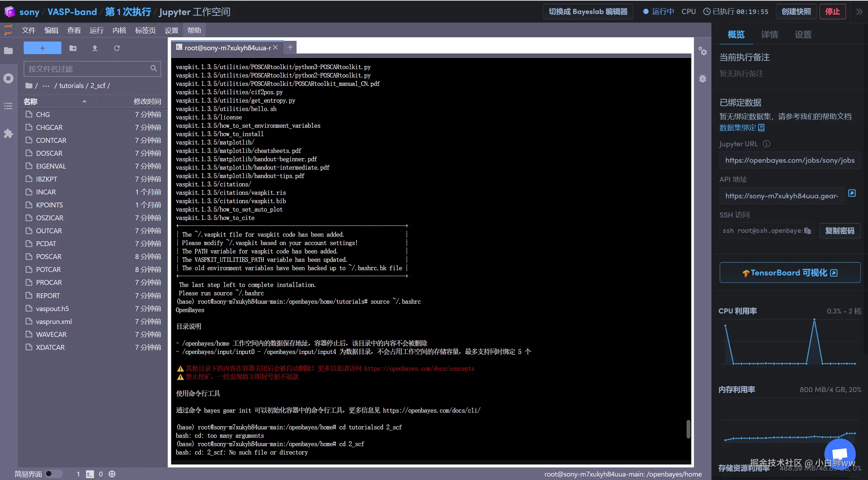This screenshot has width=868, height=480.
Task: Click the 创建快照 button
Action: tap(796, 12)
